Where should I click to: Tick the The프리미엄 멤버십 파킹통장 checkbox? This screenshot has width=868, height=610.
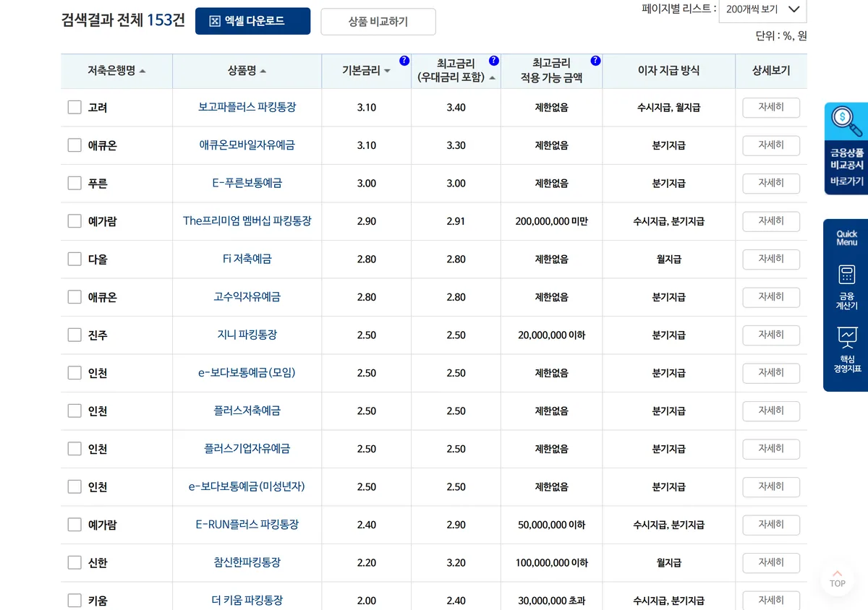point(75,221)
